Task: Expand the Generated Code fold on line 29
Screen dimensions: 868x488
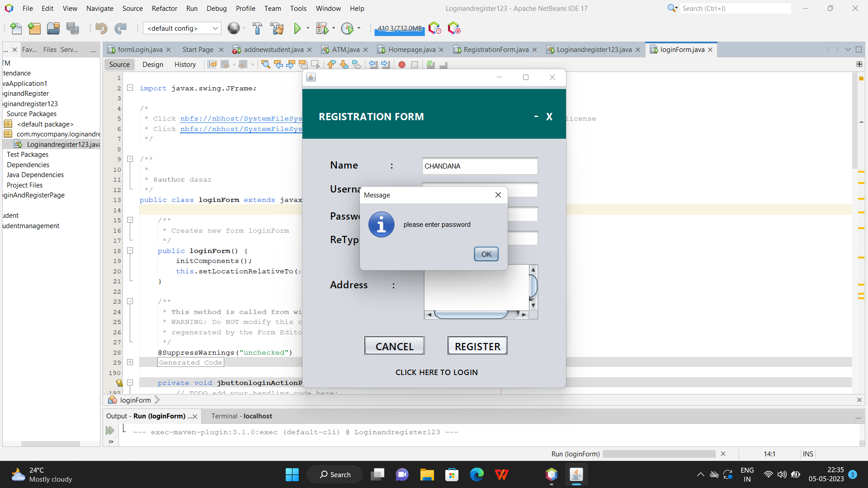Action: click(x=130, y=362)
